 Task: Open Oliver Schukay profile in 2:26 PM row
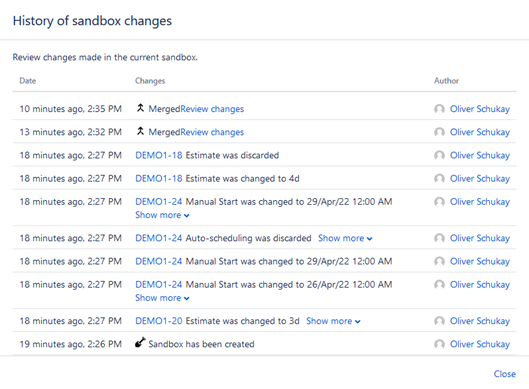(480, 344)
